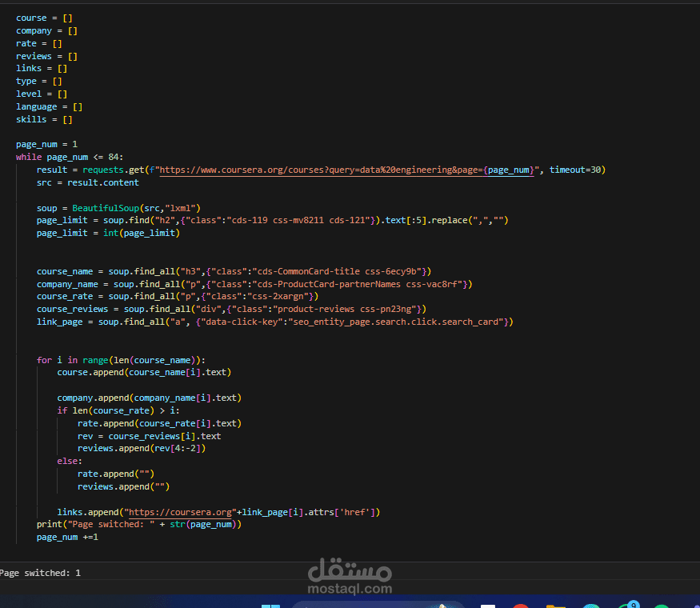Screen dimensions: 700x608
Task: Click the 'course.append(course_name[i].text)' line
Action: [x=144, y=372]
